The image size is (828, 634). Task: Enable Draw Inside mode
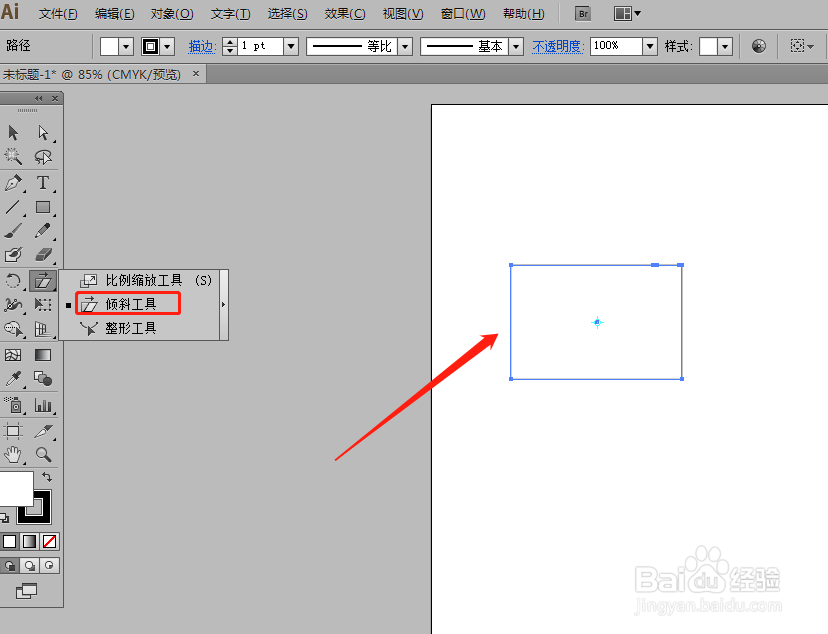50,565
